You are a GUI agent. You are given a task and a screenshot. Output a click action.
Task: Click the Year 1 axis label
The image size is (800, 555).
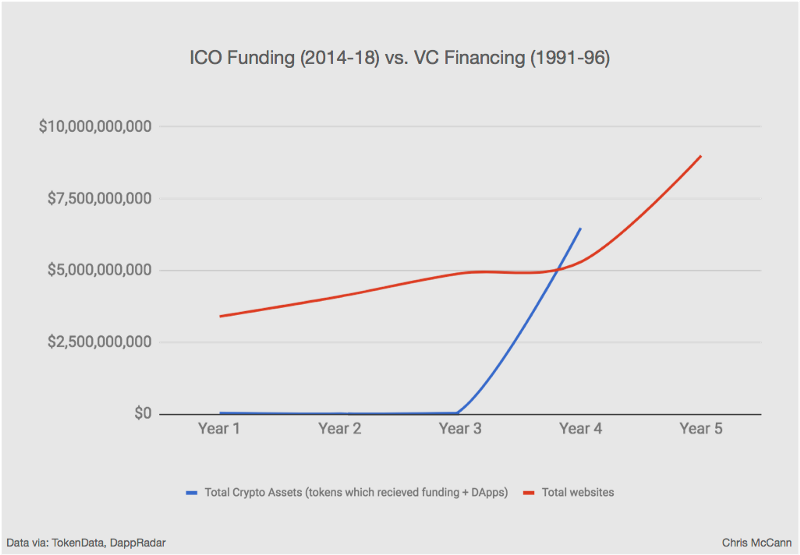pos(219,428)
